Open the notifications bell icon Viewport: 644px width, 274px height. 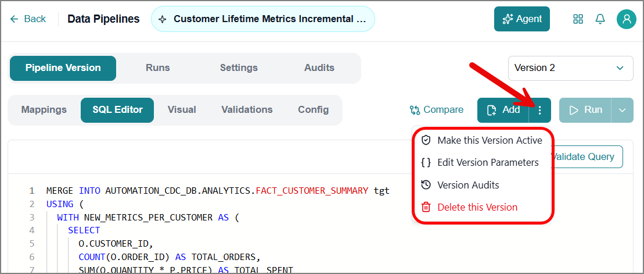point(600,19)
